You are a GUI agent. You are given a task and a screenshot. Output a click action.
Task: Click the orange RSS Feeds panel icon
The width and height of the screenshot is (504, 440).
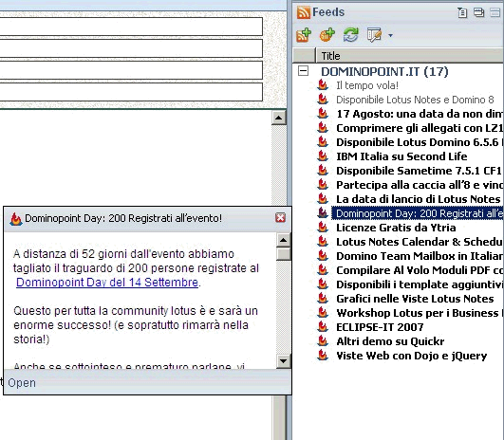coord(304,12)
